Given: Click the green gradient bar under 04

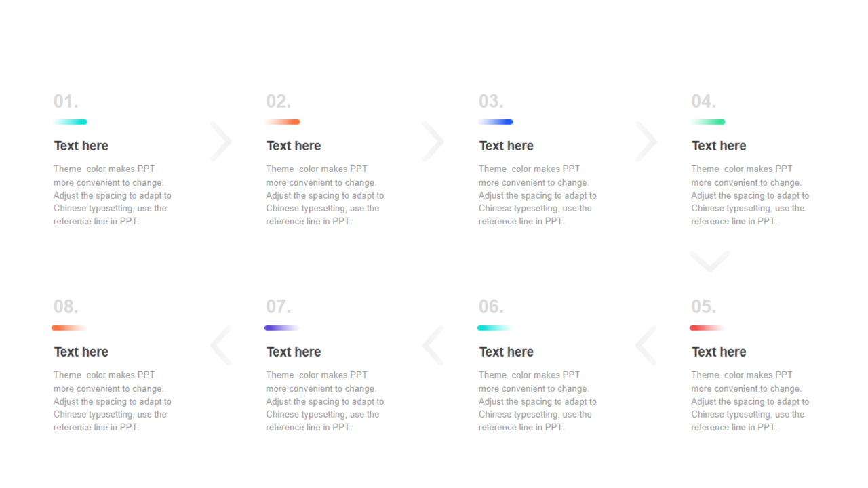Looking at the screenshot, I should point(708,122).
